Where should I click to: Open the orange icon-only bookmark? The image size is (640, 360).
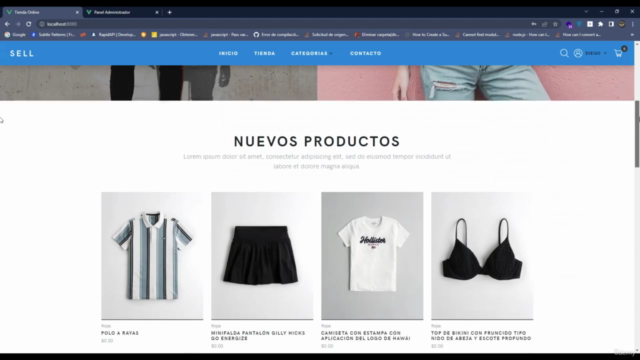pos(144,35)
